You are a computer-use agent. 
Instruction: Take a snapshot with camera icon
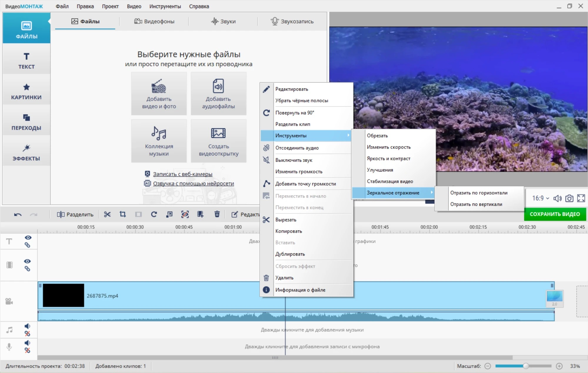pos(569,198)
